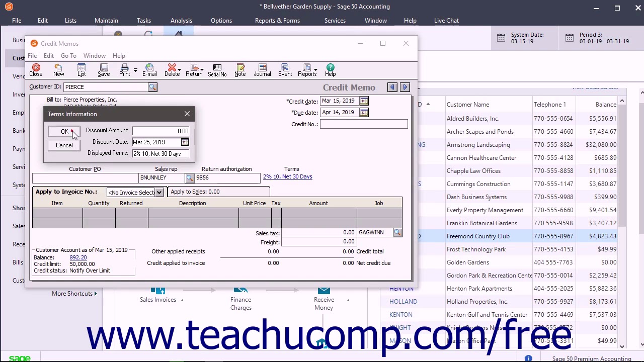Viewport: 644px width, 362px height.
Task: Click OK in Terms Information dialog
Action: (x=64, y=132)
